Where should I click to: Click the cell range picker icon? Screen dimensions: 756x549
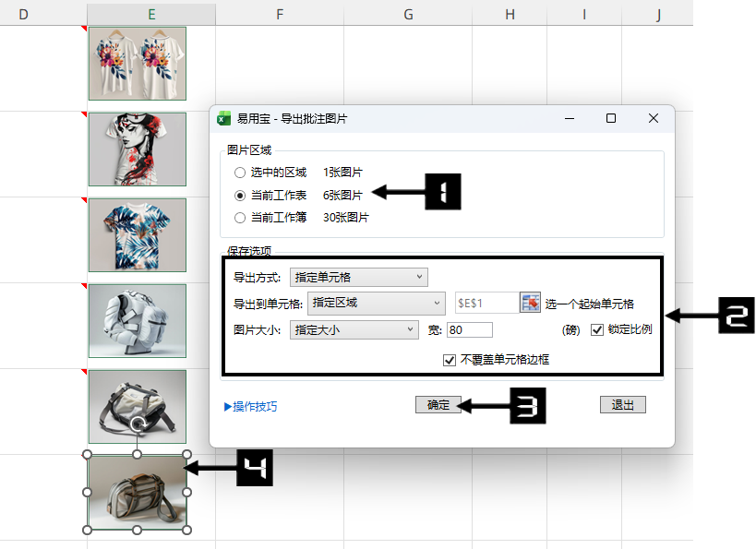[x=530, y=303]
